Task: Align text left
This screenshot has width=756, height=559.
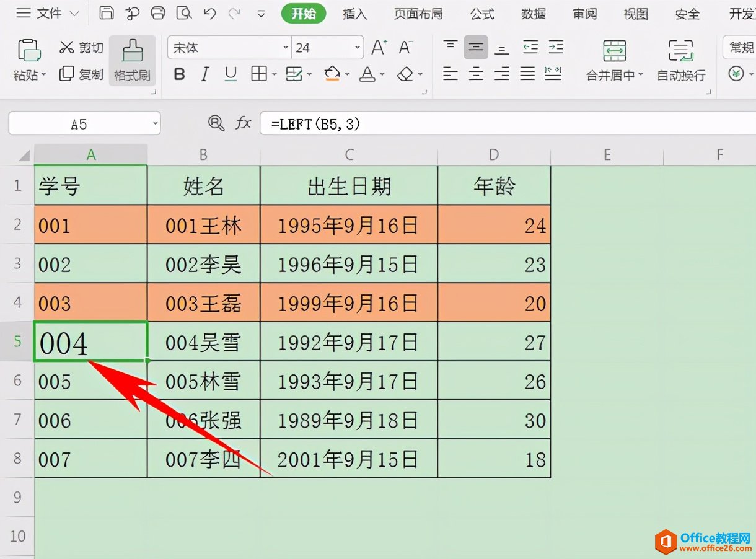Action: 451,74
